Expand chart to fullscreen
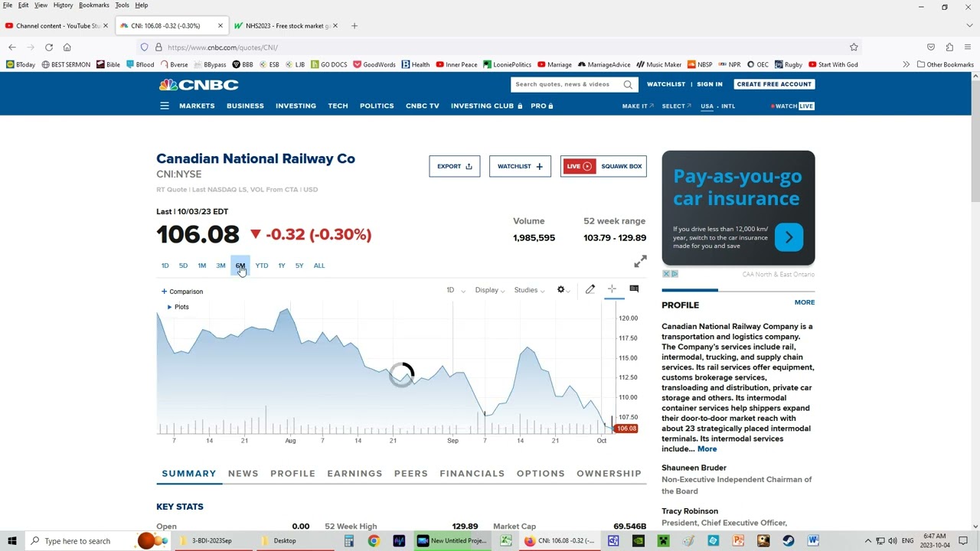This screenshot has height=551, width=980. 640,262
